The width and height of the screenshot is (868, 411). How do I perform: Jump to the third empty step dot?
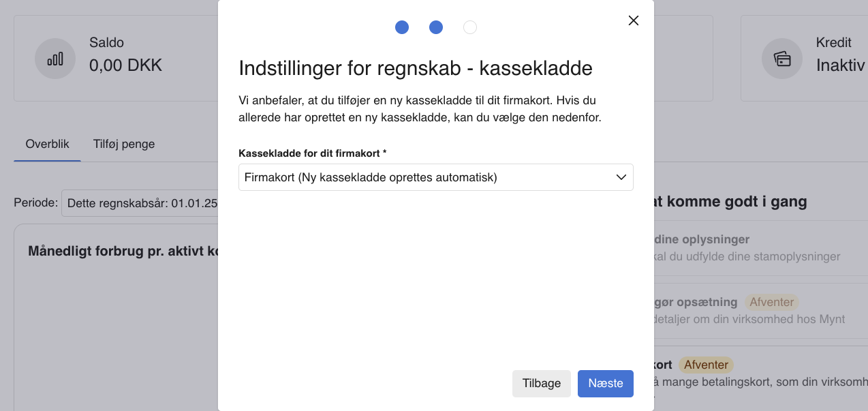coord(470,27)
